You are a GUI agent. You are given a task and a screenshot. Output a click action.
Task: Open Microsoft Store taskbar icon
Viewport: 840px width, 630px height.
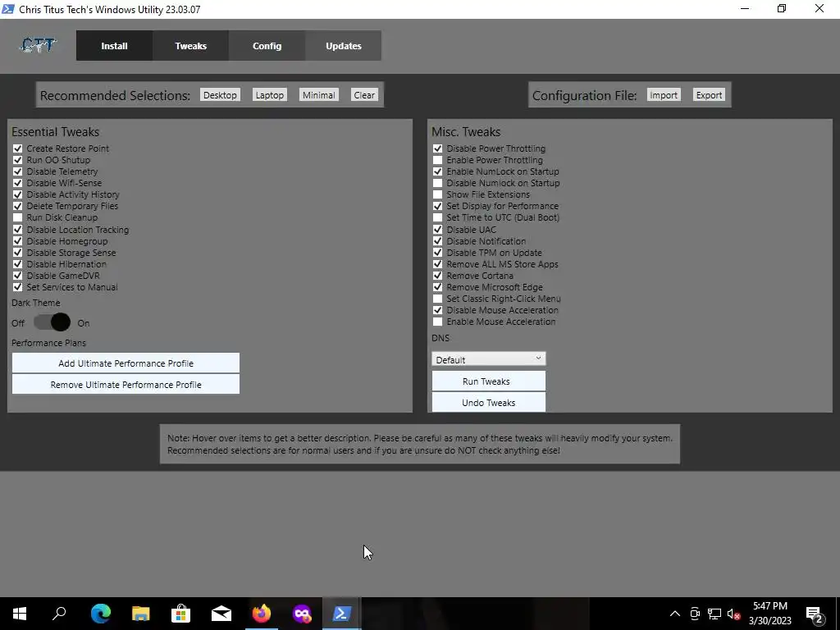[x=180, y=614]
